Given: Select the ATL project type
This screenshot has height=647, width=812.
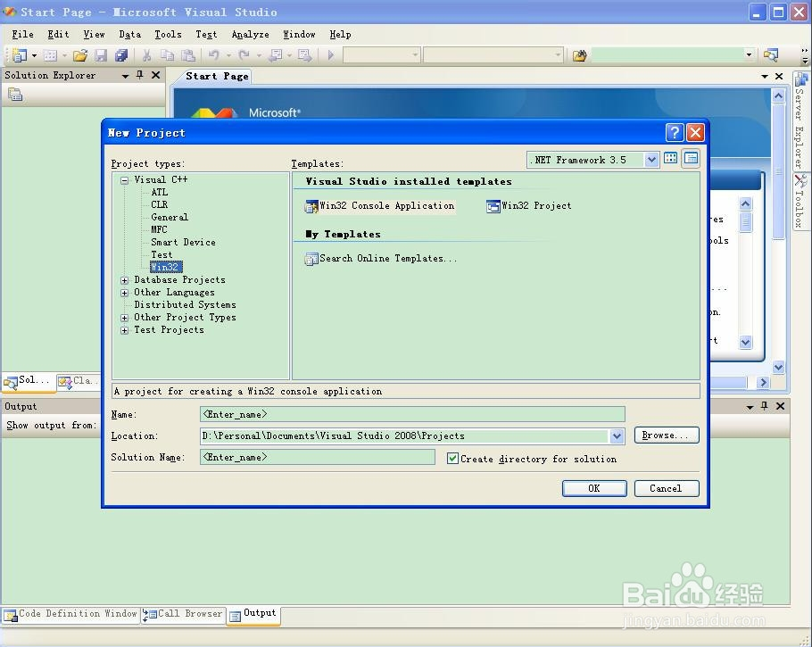Looking at the screenshot, I should coord(159,192).
